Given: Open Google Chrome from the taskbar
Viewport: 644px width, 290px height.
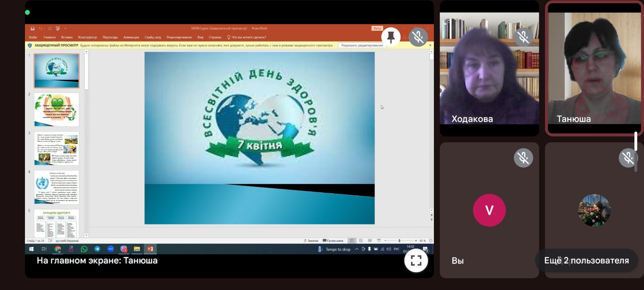Looking at the screenshot, I should pos(58,249).
